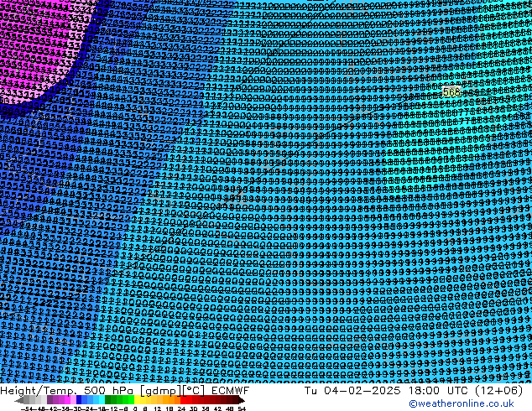Click the dark right arrow of legend bar

[x=242, y=400]
